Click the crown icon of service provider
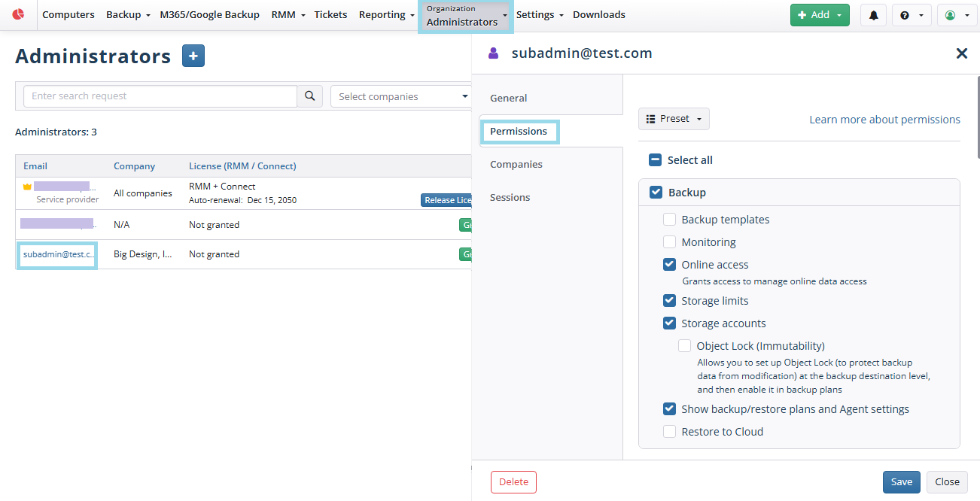980x501 pixels. pos(27,186)
